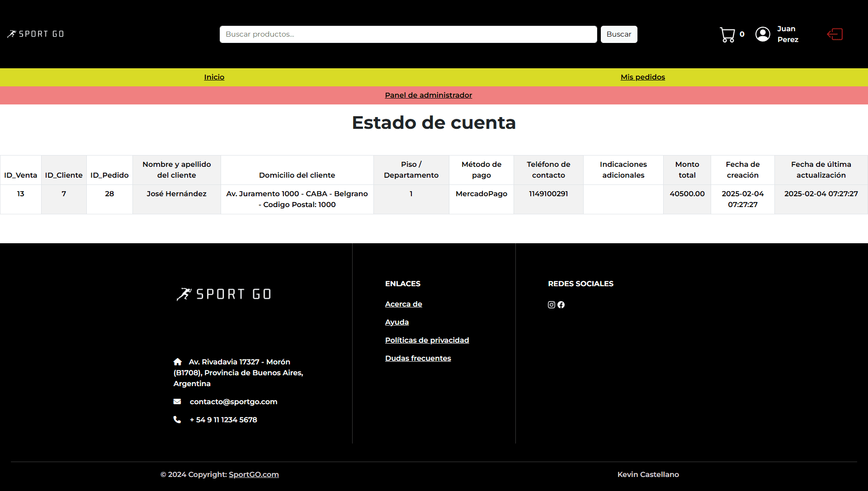868x491 pixels.
Task: Visit the SportGO.com copyright link
Action: coord(254,474)
